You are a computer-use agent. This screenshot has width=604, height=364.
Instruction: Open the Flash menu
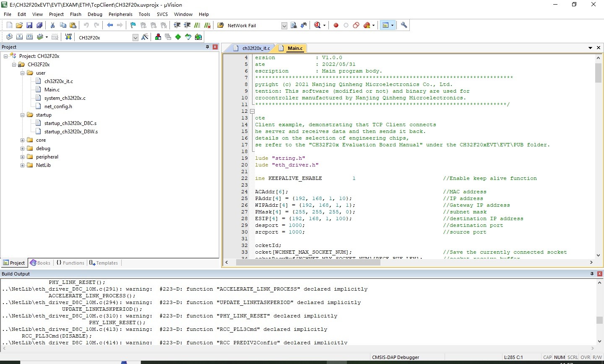tap(75, 14)
